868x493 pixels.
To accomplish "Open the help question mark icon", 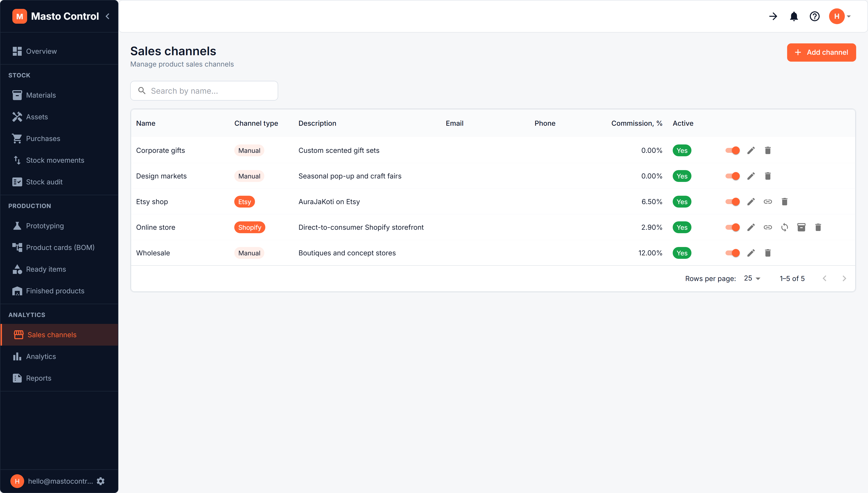I will (x=814, y=16).
